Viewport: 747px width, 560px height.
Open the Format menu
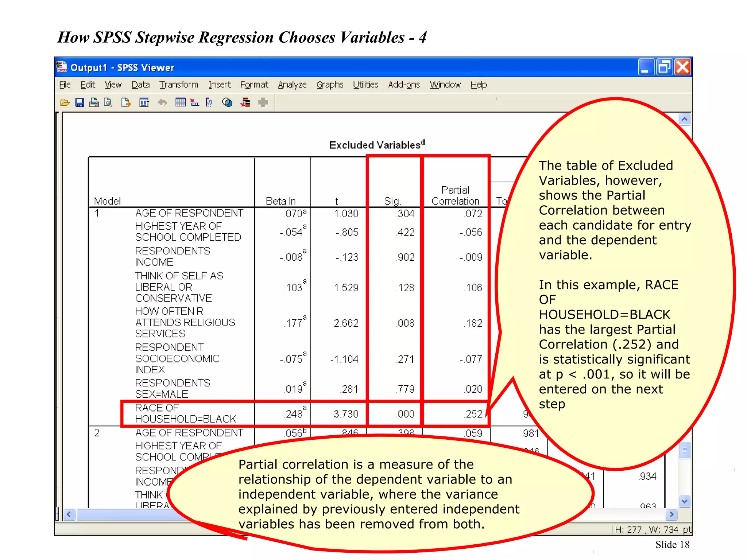[254, 85]
